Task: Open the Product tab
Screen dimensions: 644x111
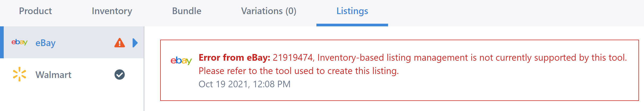Action: click(x=35, y=11)
